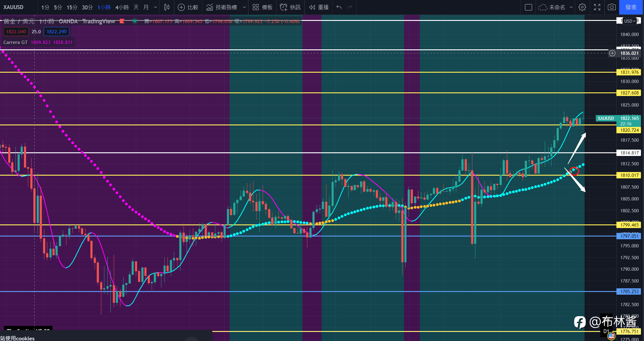Screen dimensions: 644x341
Task: Expand the timeframe interval dropdown arrow
Action: 156,7
